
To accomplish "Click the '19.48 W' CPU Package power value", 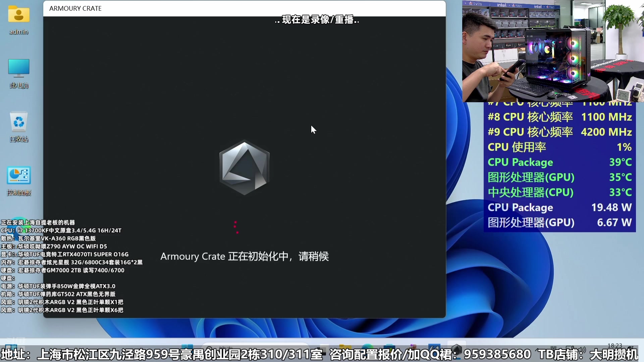I will [611, 207].
